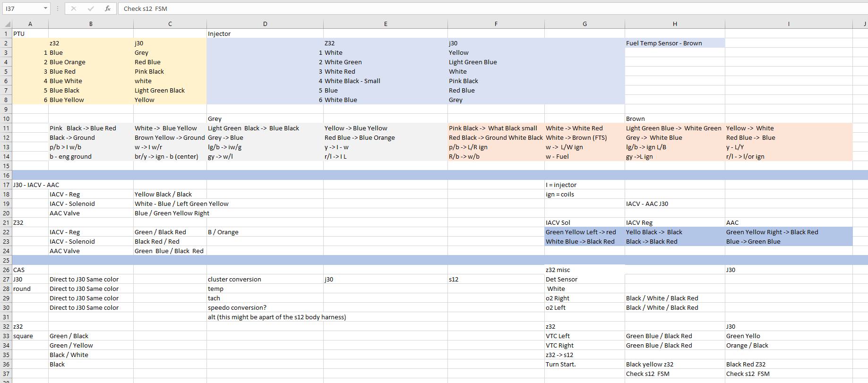
Task: Click the Det Sensor cell
Action: (584, 279)
